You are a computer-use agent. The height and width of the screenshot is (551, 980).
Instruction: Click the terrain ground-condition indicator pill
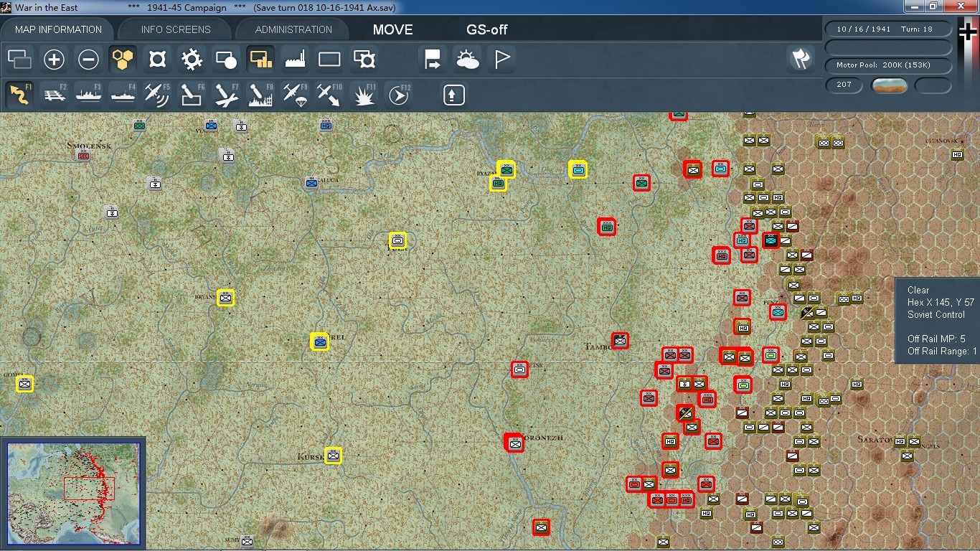(x=890, y=85)
